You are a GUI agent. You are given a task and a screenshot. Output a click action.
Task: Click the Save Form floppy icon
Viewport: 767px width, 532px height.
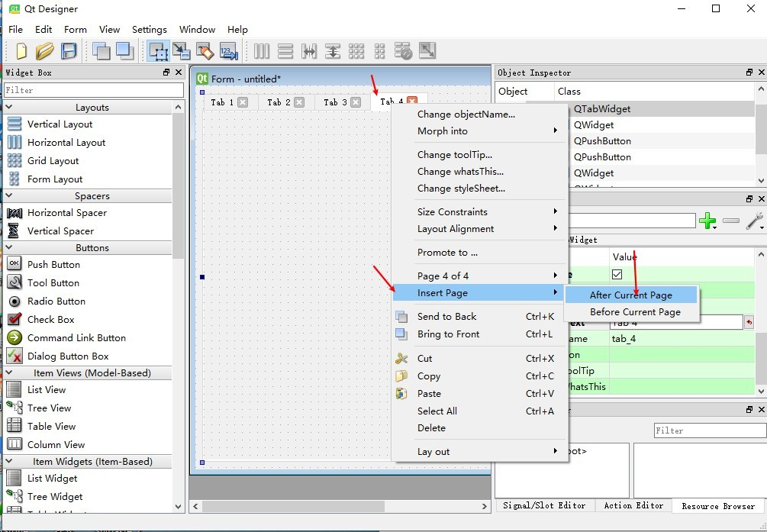click(x=69, y=51)
